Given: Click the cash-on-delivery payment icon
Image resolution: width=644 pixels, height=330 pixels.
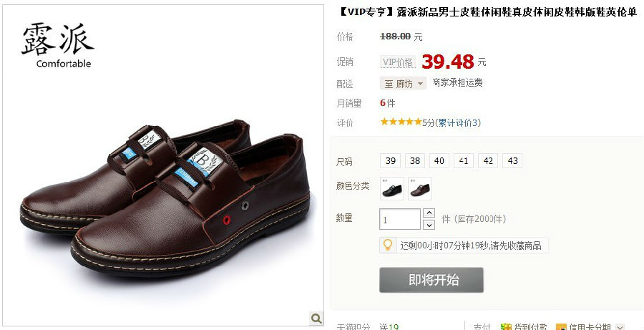Looking at the screenshot, I should 506,327.
